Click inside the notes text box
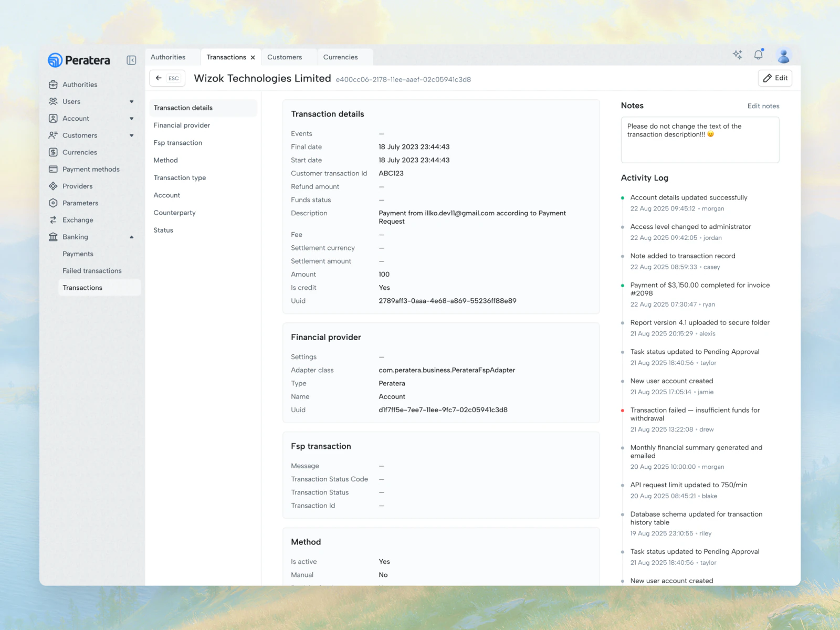 (700, 140)
